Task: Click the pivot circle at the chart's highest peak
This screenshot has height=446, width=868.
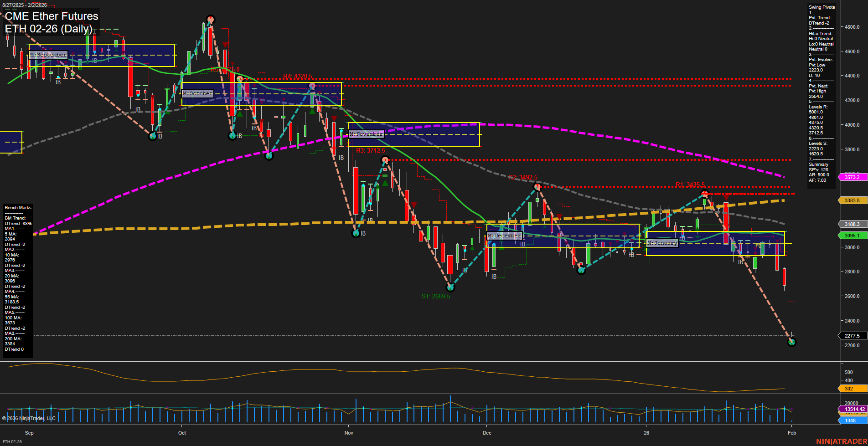Action: tap(210, 19)
